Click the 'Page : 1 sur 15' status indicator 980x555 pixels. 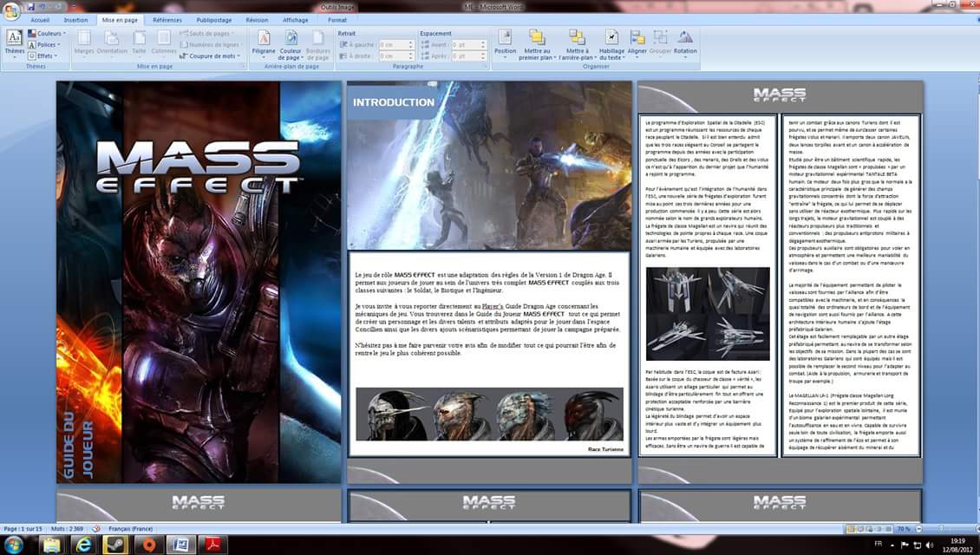pyautogui.click(x=23, y=529)
